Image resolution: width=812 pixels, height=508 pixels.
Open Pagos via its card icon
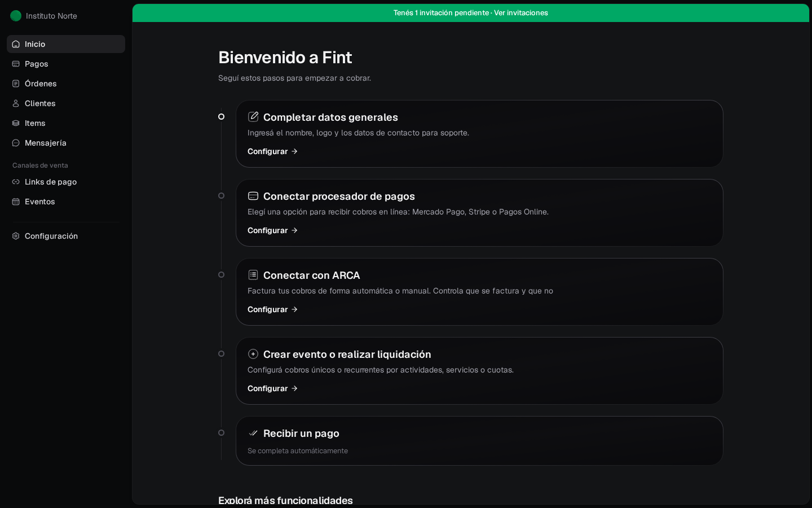pyautogui.click(x=16, y=64)
